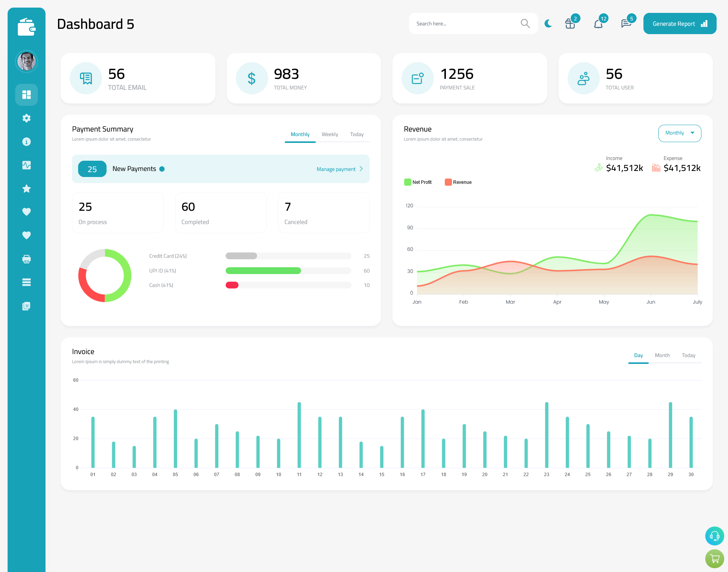Click the document report icon in sidebar
The image size is (728, 572).
click(x=27, y=306)
